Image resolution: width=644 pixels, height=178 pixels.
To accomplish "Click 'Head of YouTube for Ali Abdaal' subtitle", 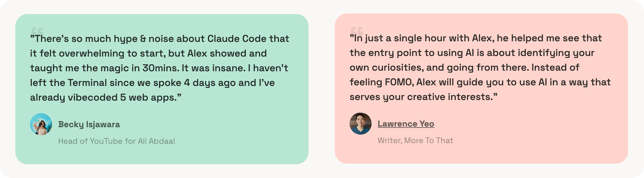I will [117, 141].
